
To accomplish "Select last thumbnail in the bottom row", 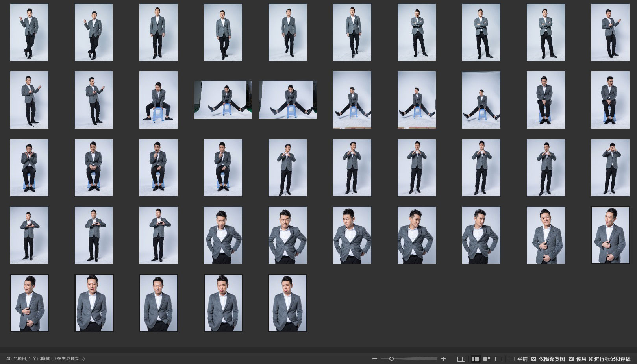I will [287, 303].
